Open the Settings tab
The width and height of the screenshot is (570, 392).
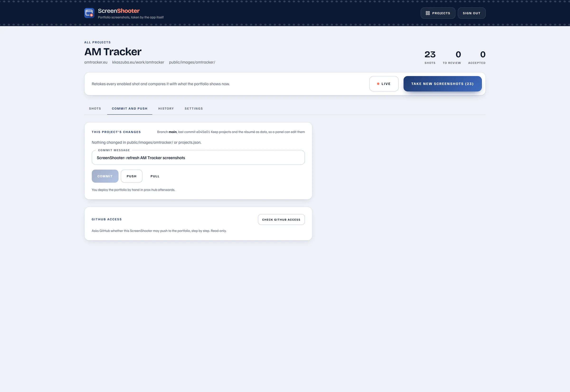(194, 109)
